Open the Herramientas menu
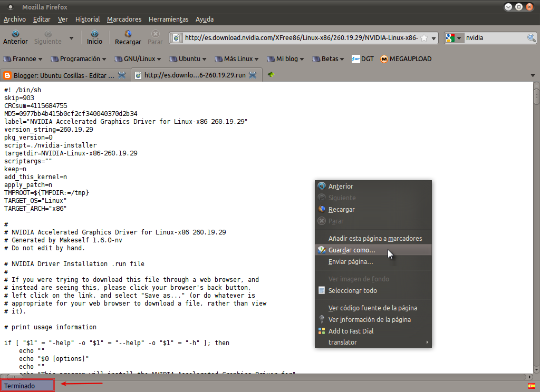This screenshot has height=392, width=540. pos(168,19)
